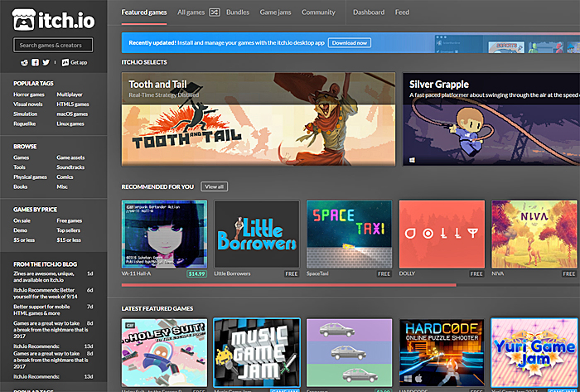The image size is (580, 392).
Task: Click the randomize games shuffle icon
Action: tap(214, 12)
